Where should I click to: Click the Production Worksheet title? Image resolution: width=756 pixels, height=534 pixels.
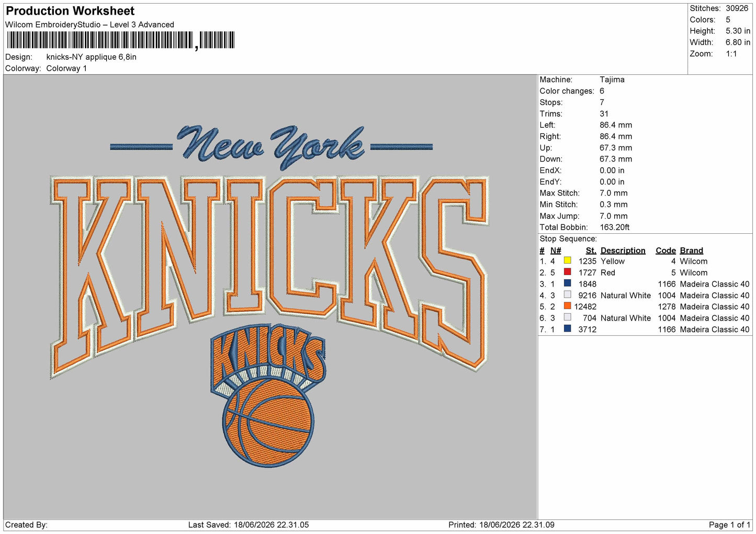click(x=70, y=11)
